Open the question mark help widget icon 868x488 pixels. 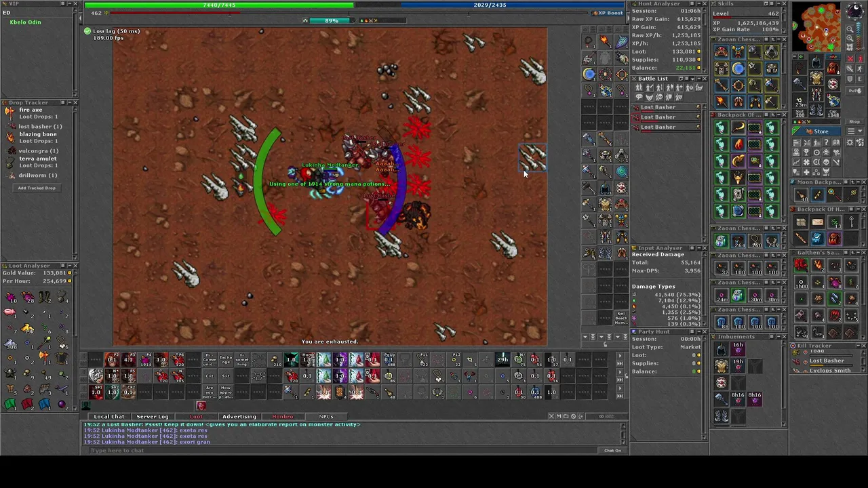[x=827, y=142]
